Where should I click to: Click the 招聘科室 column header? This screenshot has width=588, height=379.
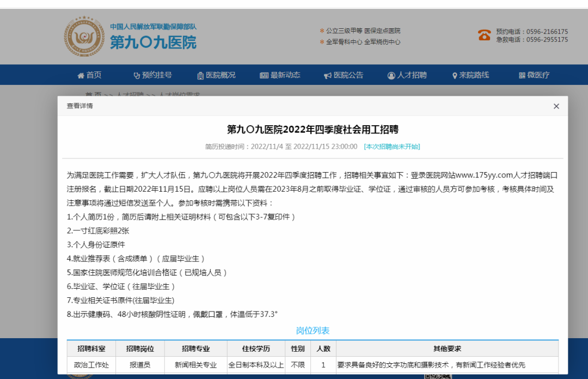[x=91, y=349]
